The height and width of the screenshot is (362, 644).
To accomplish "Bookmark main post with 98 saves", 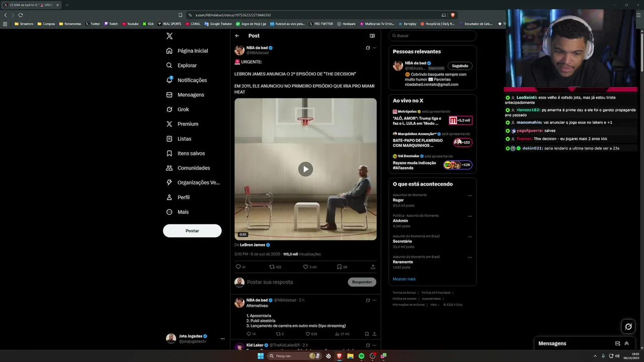I will point(340,267).
